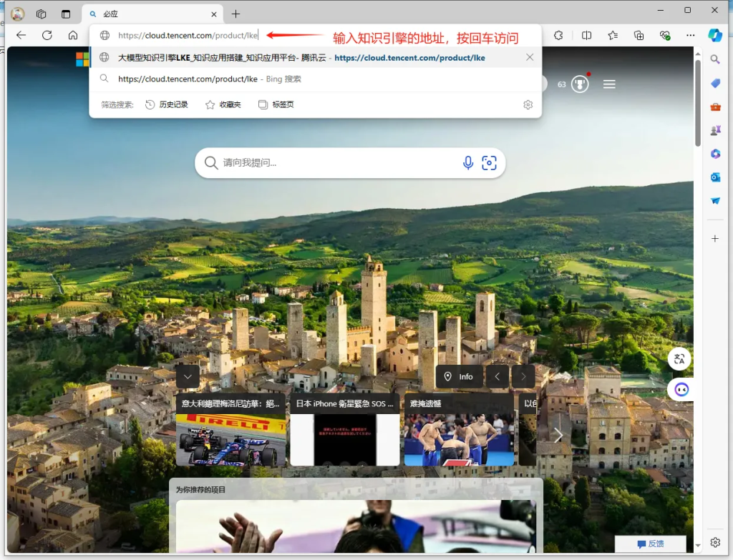Open the Copilot icon in the toolbar
Viewport: 733px width, 560px height.
715,35
